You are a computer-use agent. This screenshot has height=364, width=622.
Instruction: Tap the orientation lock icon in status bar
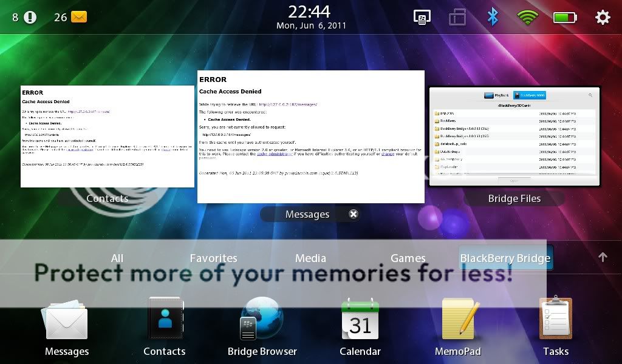click(457, 18)
